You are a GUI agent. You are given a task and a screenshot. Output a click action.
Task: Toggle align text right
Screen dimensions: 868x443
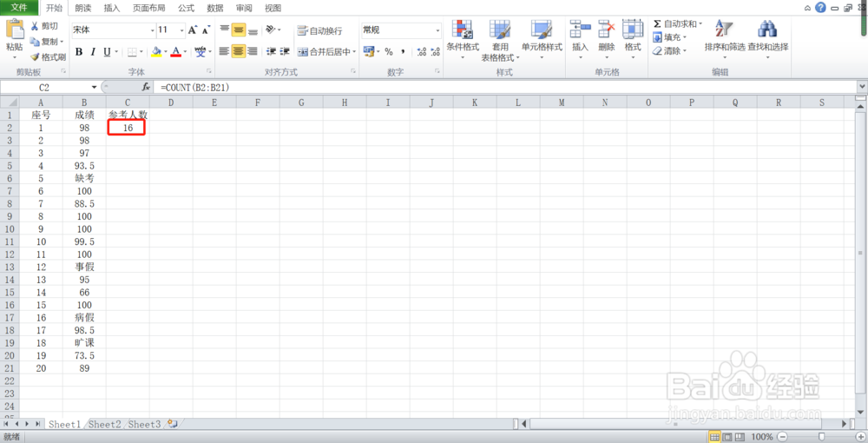[x=253, y=51]
